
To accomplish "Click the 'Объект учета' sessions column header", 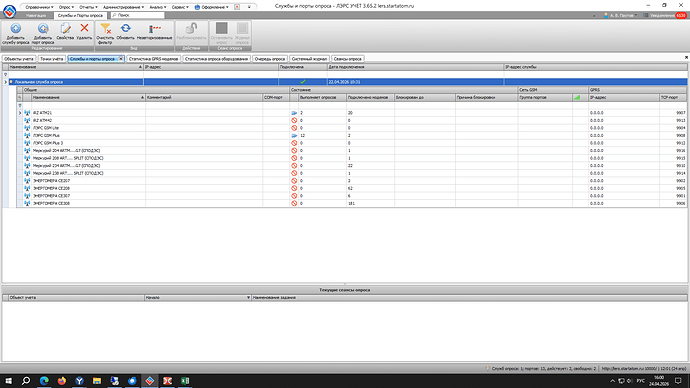I will coord(76,298).
